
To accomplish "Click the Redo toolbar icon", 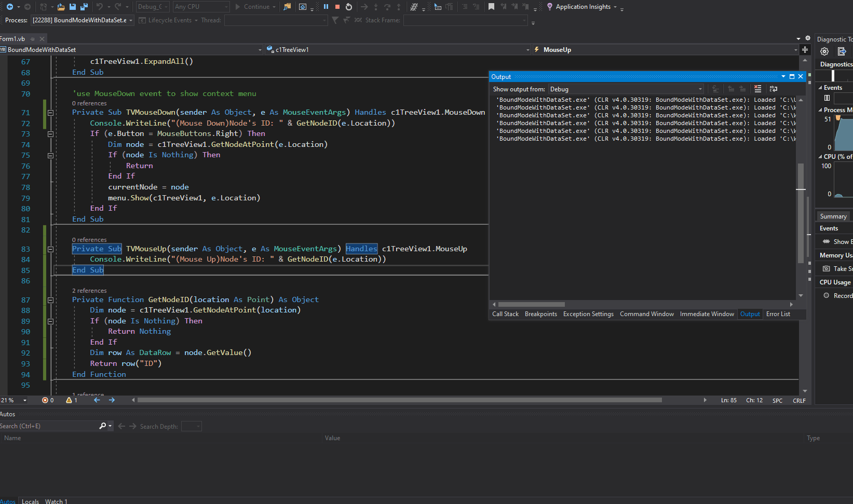I will pyautogui.click(x=118, y=7).
